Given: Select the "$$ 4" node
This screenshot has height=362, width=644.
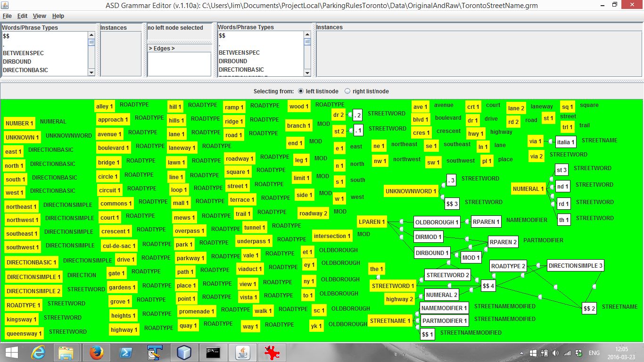Looking at the screenshot, I should point(488,286).
